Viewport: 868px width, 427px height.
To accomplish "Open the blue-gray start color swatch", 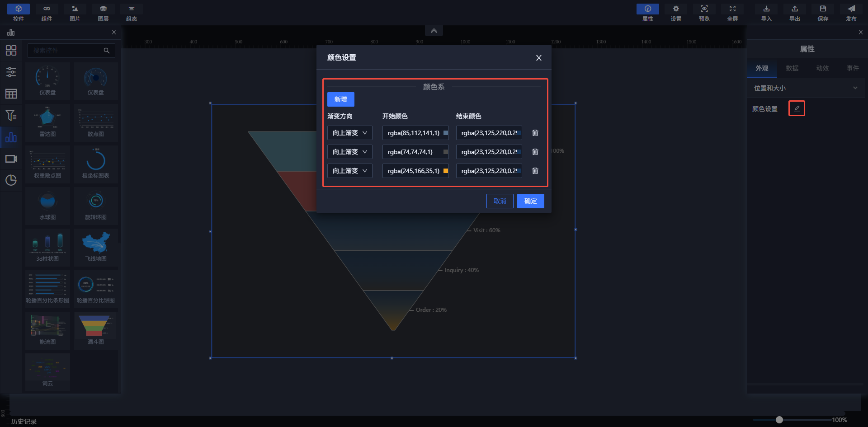I will (446, 133).
